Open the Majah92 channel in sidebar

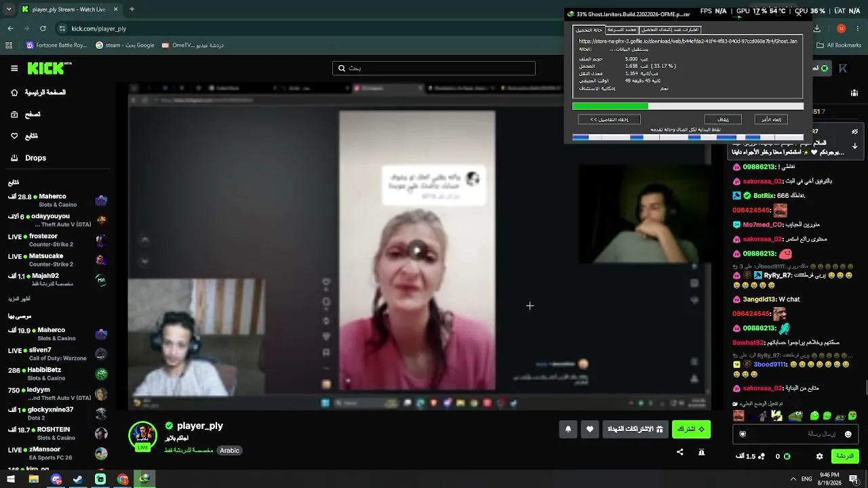[x=58, y=280]
